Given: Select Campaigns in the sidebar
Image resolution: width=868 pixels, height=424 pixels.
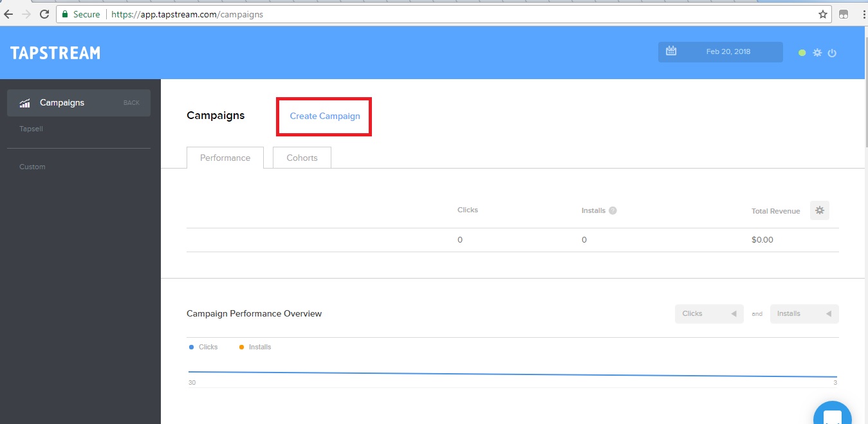Looking at the screenshot, I should click(x=78, y=103).
